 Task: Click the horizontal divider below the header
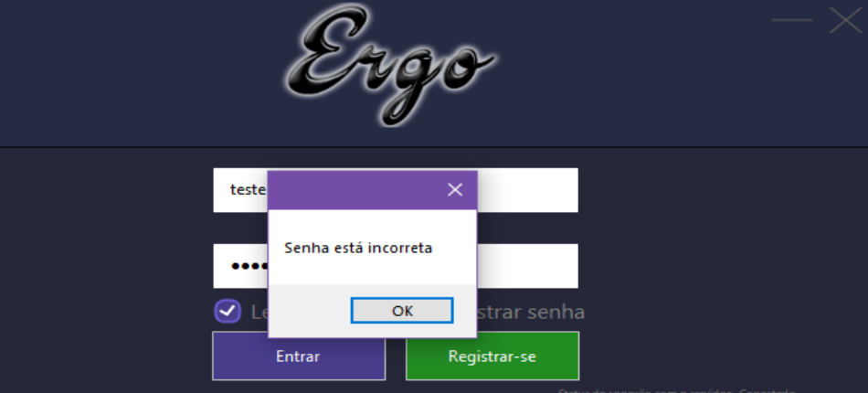coord(434,147)
